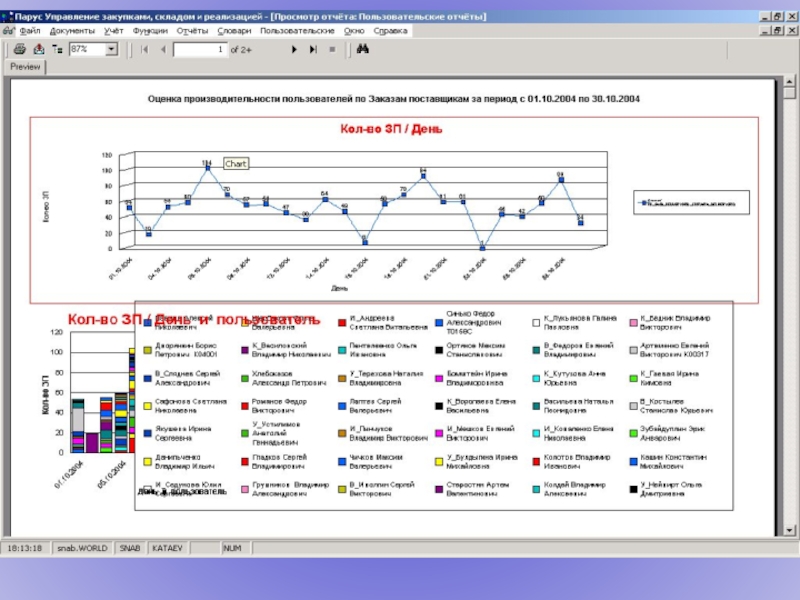Viewport: 800px width, 600px height.
Task: Go to previous report page
Action: 164,48
